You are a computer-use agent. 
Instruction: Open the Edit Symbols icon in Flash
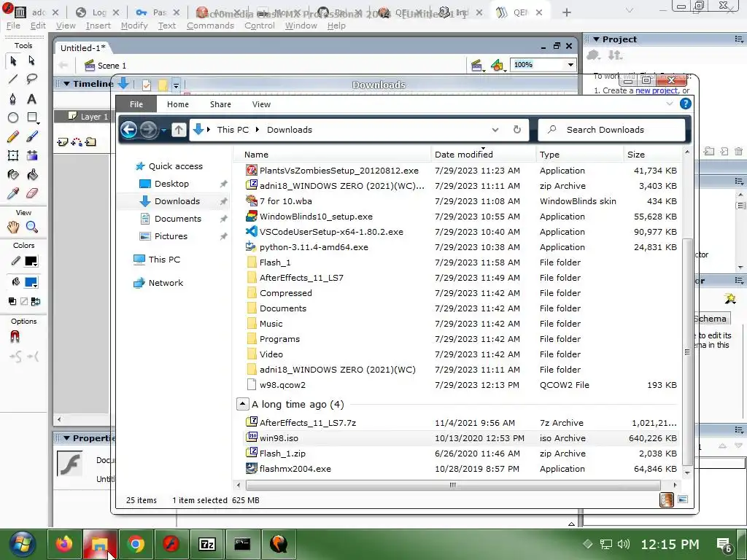(498, 65)
